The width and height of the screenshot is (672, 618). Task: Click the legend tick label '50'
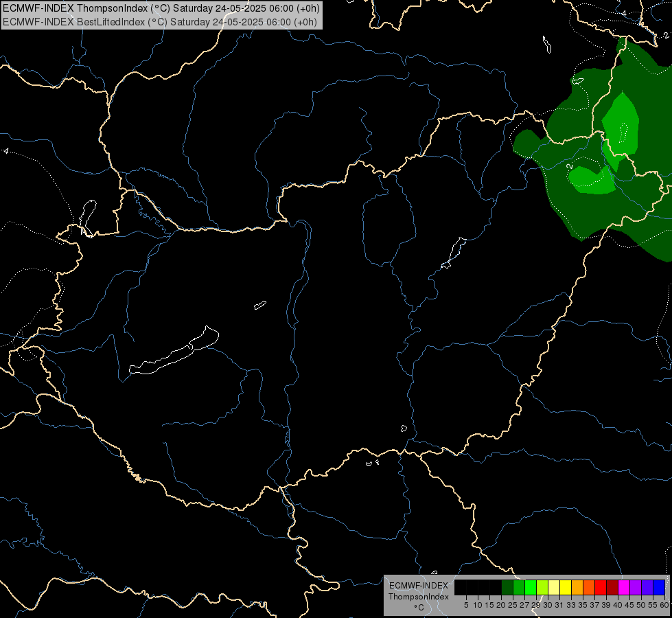[x=641, y=605]
